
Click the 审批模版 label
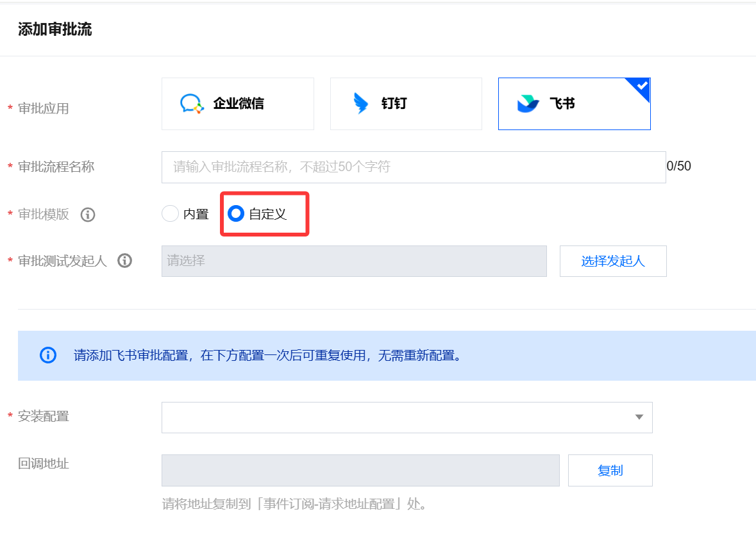[44, 215]
